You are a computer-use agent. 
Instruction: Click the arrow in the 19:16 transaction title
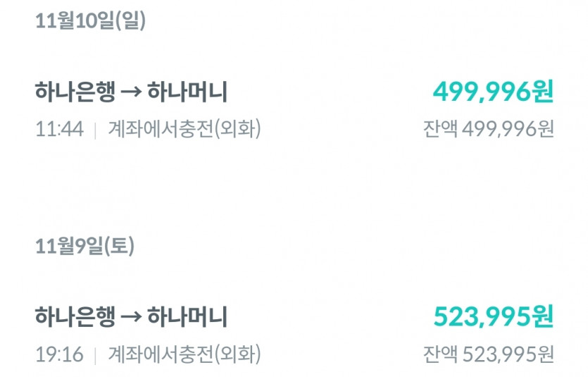click(127, 317)
